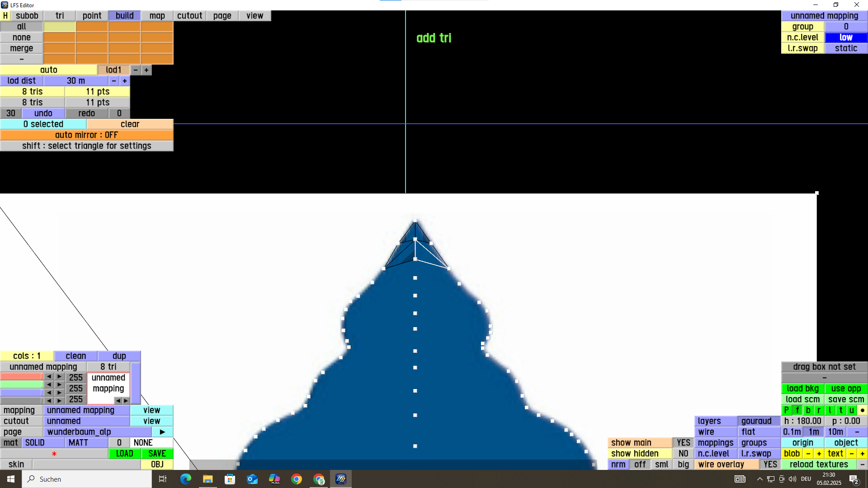Click the plus button beside lod1
868x488 pixels.
coord(146,70)
